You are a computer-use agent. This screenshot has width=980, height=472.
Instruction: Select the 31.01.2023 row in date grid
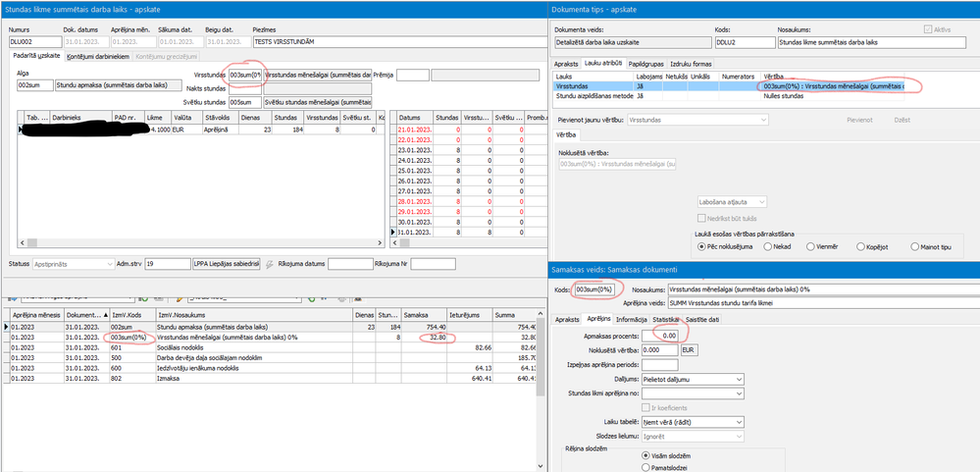[411, 232]
